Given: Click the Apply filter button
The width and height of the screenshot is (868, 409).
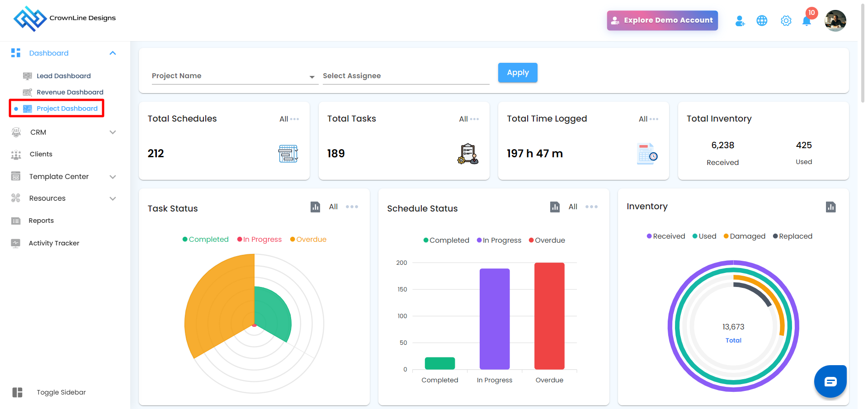Looking at the screenshot, I should pyautogui.click(x=518, y=73).
